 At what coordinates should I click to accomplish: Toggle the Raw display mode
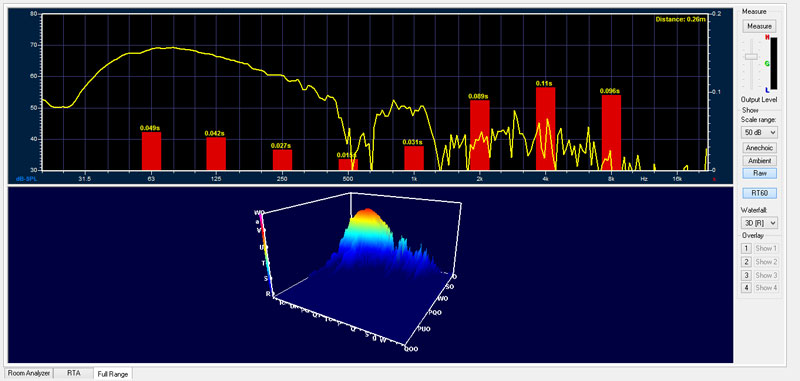(759, 173)
